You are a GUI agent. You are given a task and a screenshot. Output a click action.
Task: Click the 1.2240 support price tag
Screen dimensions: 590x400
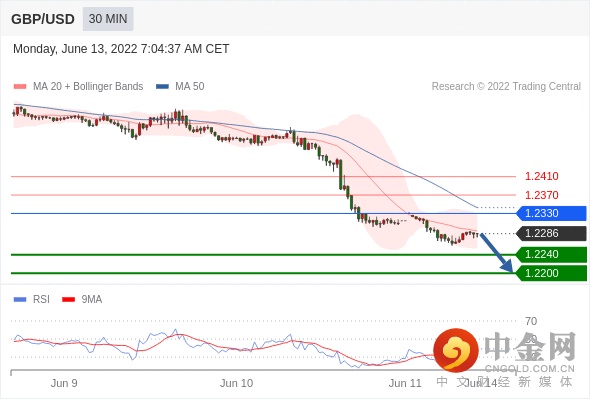pos(551,254)
